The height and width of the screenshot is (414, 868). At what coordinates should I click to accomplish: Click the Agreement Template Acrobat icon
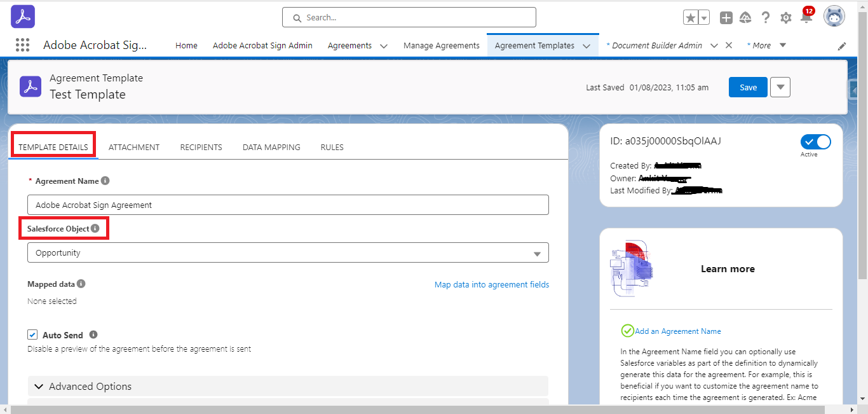30,86
